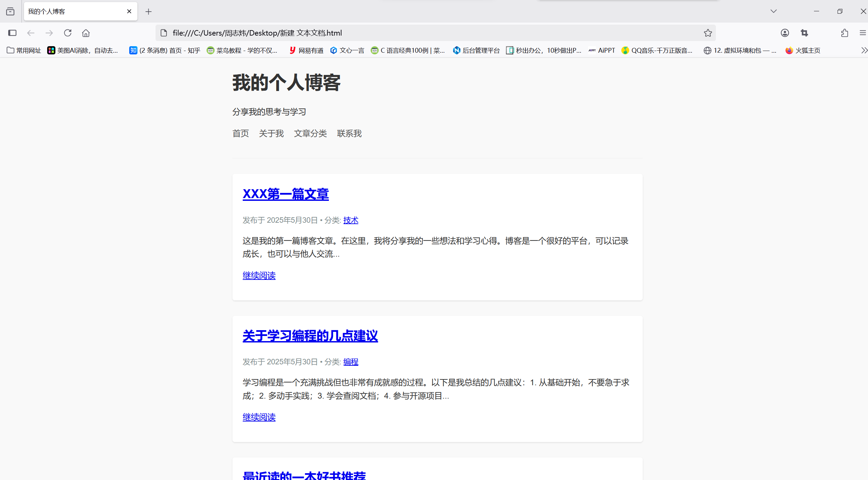The width and height of the screenshot is (868, 480).
Task: Click the 关于我 navigation item
Action: [271, 133]
